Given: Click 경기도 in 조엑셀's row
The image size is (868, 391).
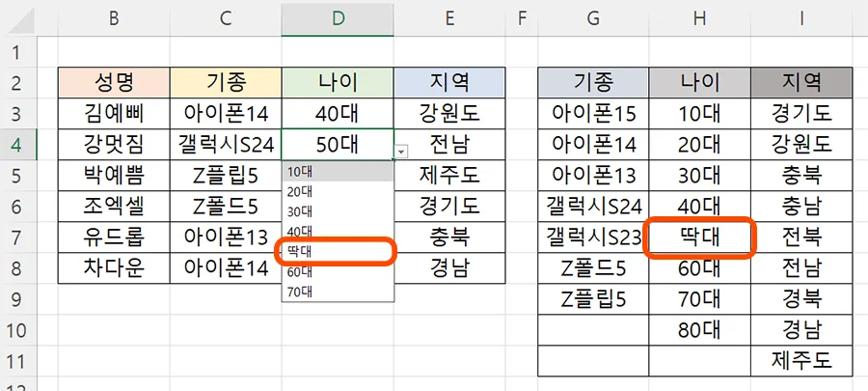Looking at the screenshot, I should (x=449, y=207).
